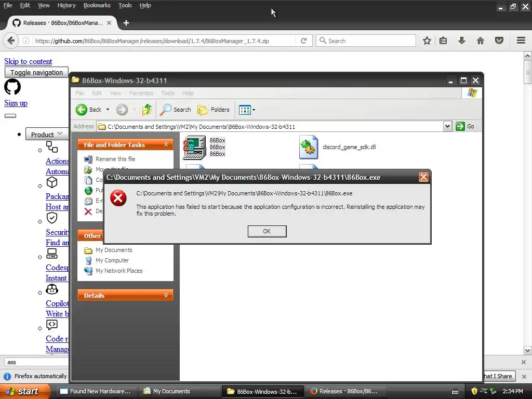The width and height of the screenshot is (532, 399).
Task: Click in the Firefox Search field
Action: click(x=366, y=41)
